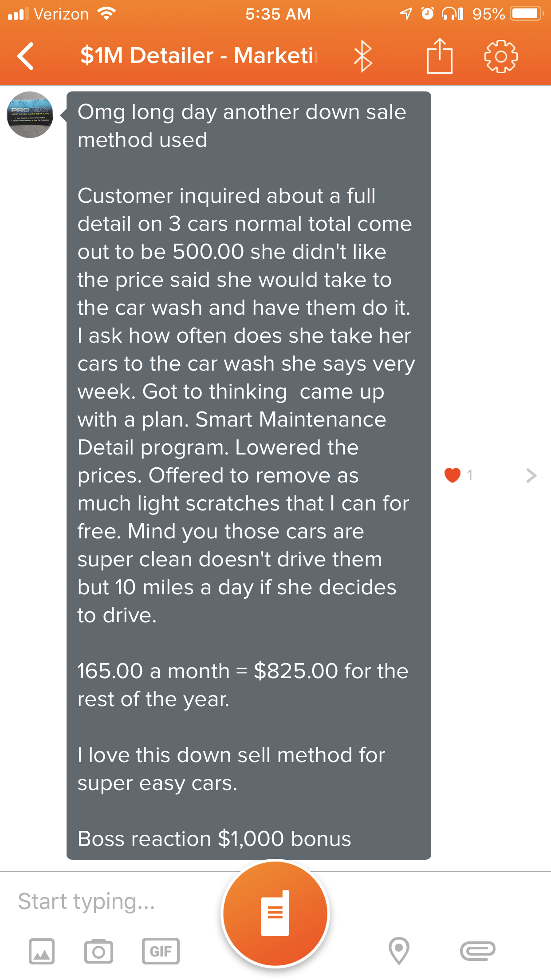The width and height of the screenshot is (551, 980).
Task: Tap the gray message bubble
Action: 248,475
